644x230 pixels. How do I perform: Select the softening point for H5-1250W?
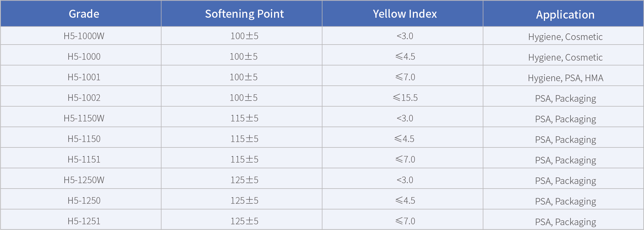point(244,180)
